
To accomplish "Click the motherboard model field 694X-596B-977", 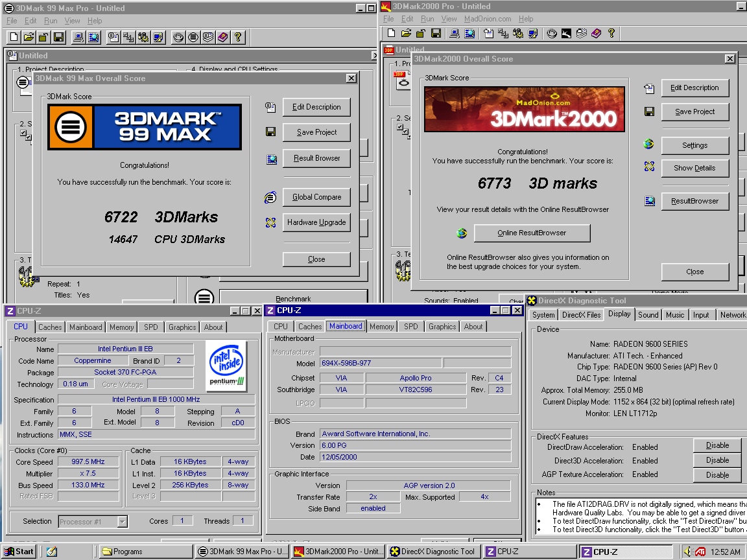I will coord(381,364).
